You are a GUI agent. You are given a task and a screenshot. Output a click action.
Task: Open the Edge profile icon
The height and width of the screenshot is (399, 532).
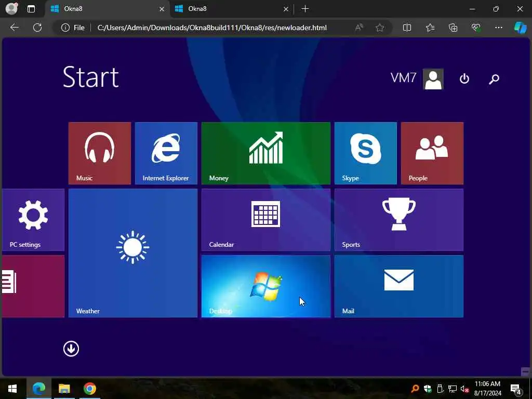(x=11, y=9)
